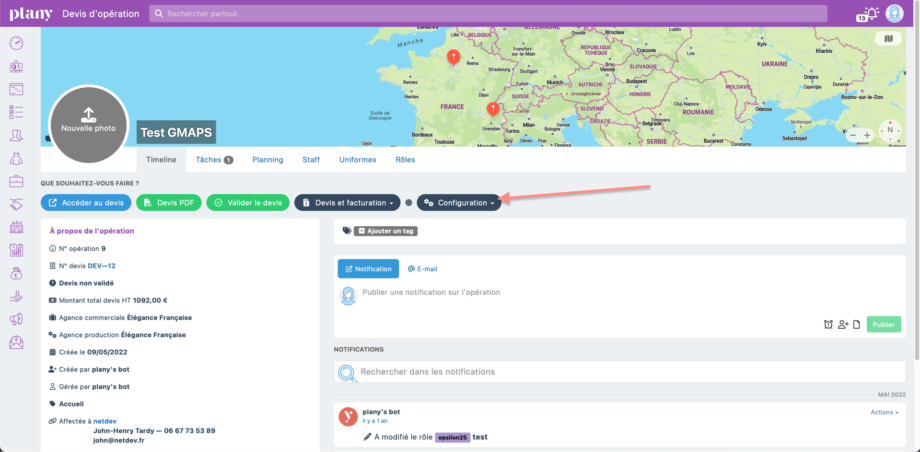
Task: Attach a file with the document icon
Action: (x=856, y=324)
